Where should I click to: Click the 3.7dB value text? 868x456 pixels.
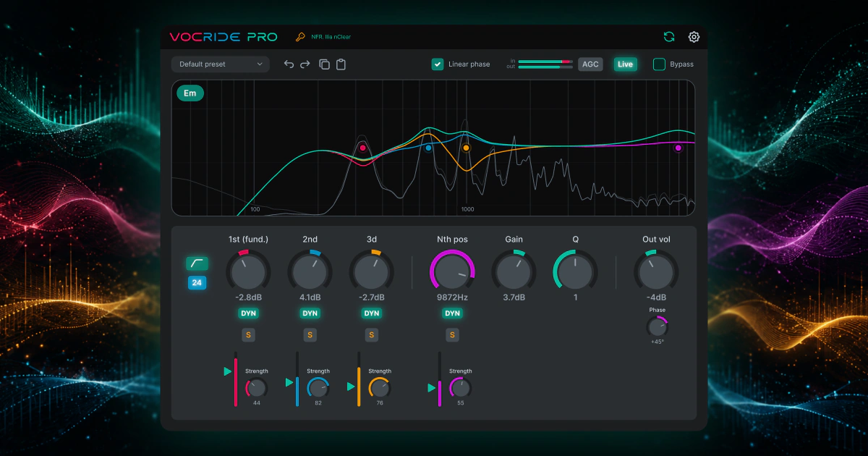514,297
